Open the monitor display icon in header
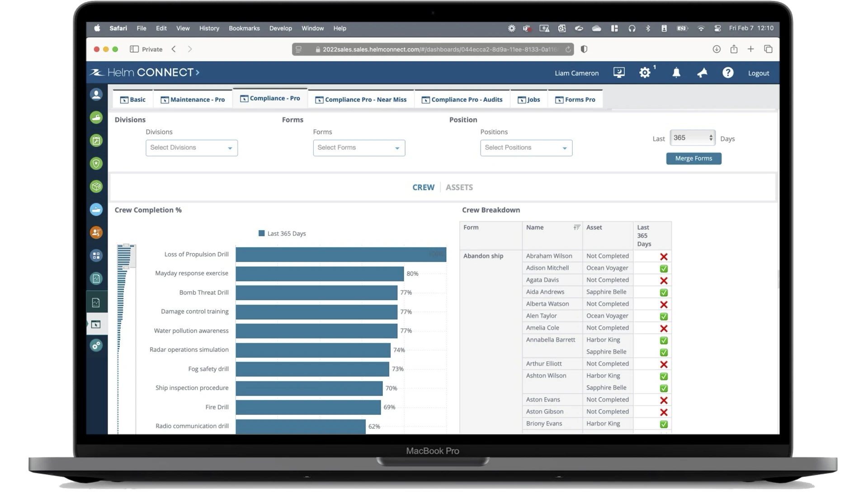 click(619, 73)
